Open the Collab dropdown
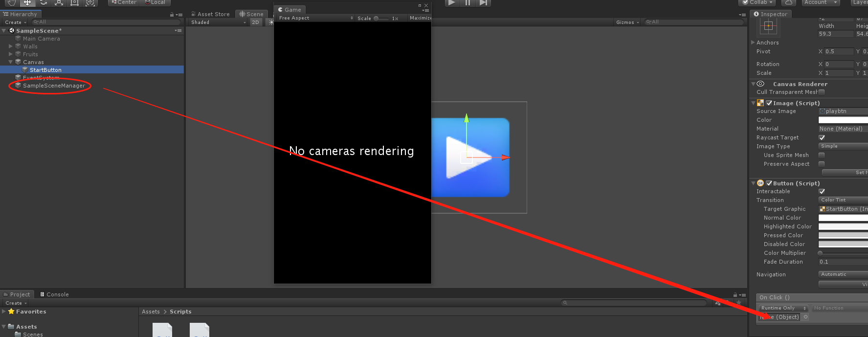868x337 pixels. 757,2
